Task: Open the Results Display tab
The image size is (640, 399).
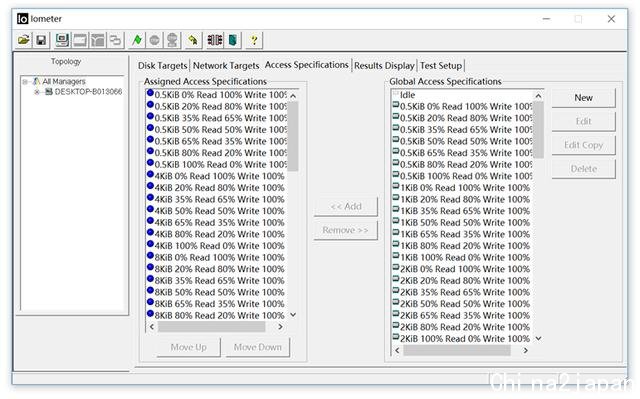Action: (x=384, y=66)
